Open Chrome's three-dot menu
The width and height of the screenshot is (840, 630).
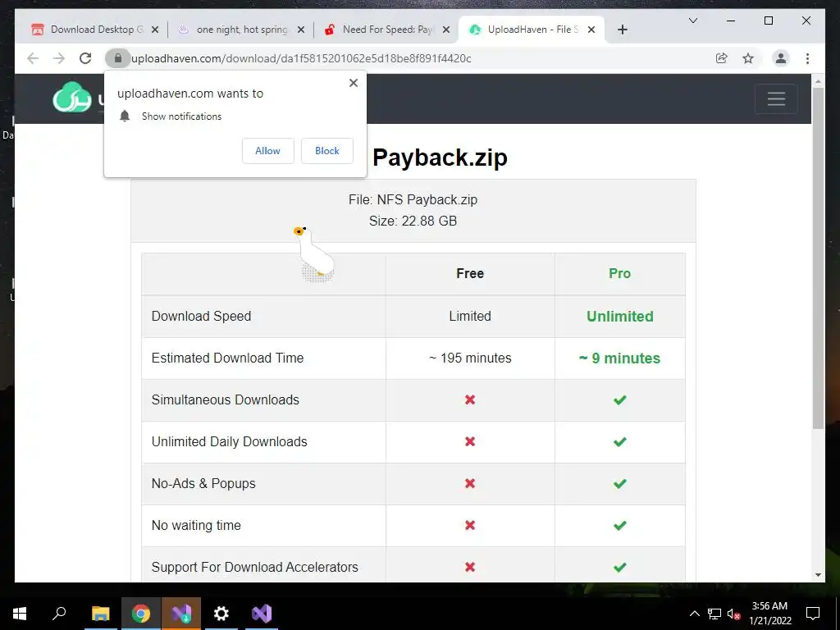807,58
